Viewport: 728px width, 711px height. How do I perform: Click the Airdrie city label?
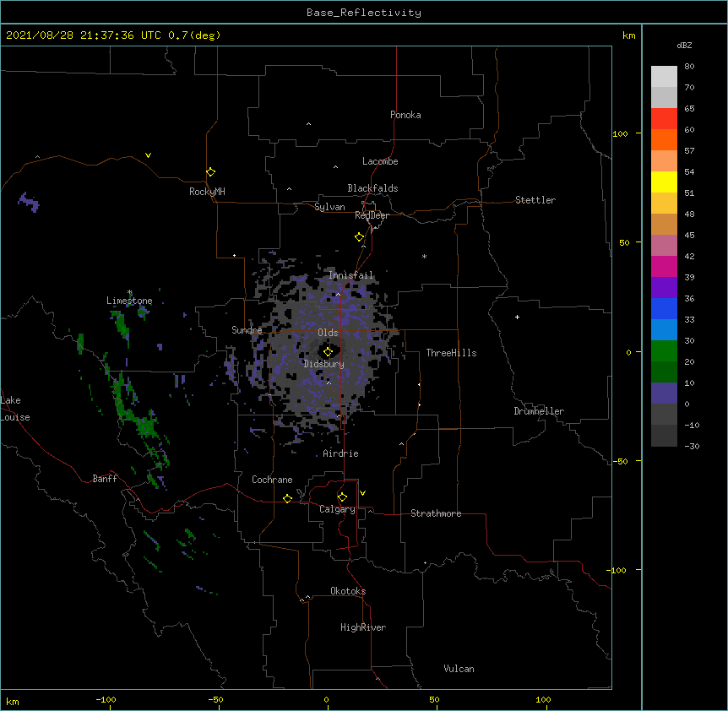pos(341,453)
